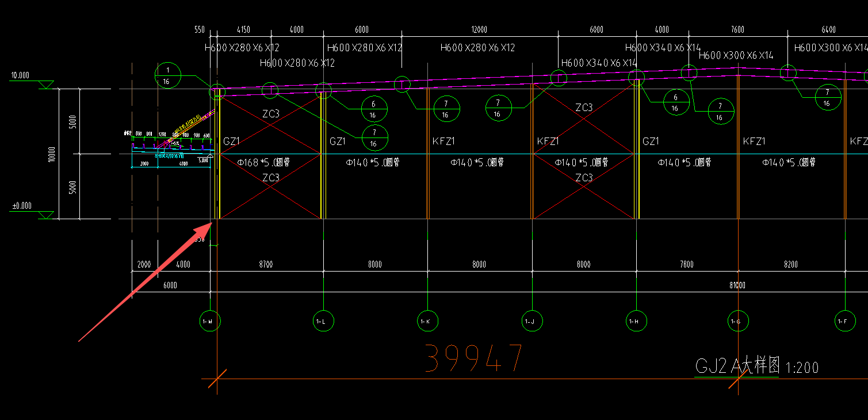Select the 81000 overall dimension text

click(737, 285)
